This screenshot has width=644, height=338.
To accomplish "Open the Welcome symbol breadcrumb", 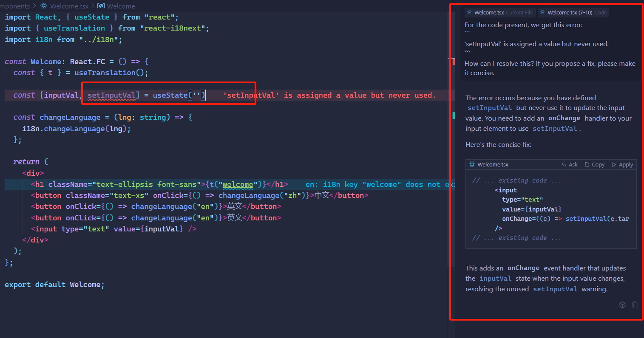I will [121, 6].
